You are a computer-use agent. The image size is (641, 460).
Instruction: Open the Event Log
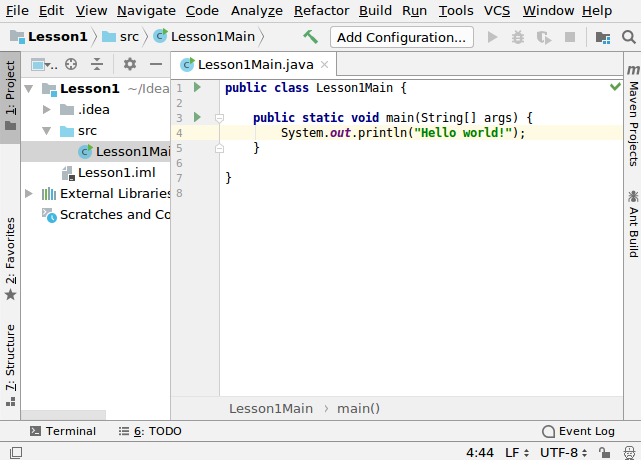click(578, 431)
